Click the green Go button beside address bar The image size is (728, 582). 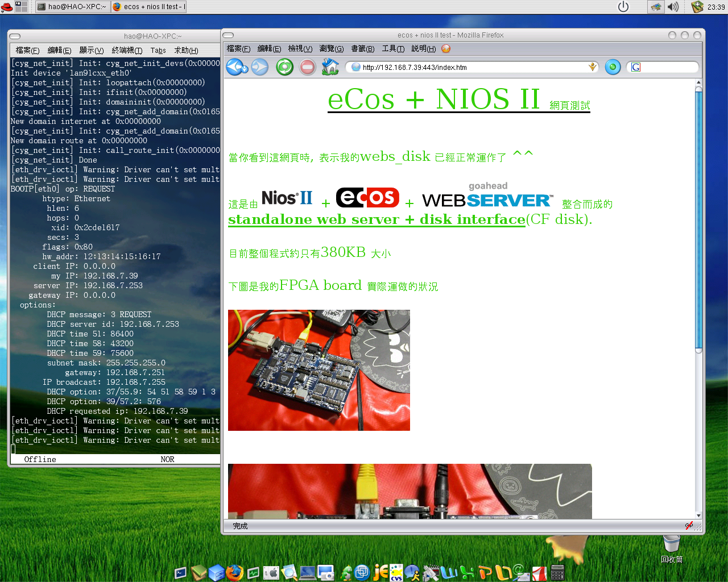[x=613, y=67]
